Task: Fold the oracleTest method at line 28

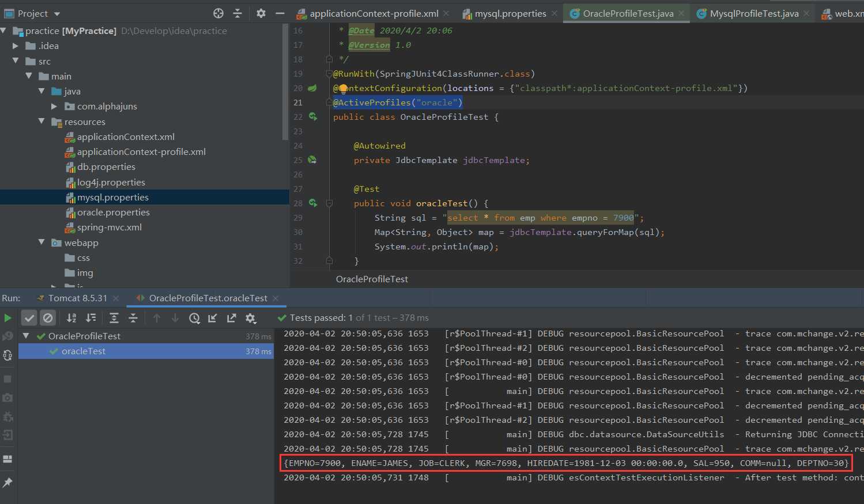Action: pyautogui.click(x=329, y=203)
